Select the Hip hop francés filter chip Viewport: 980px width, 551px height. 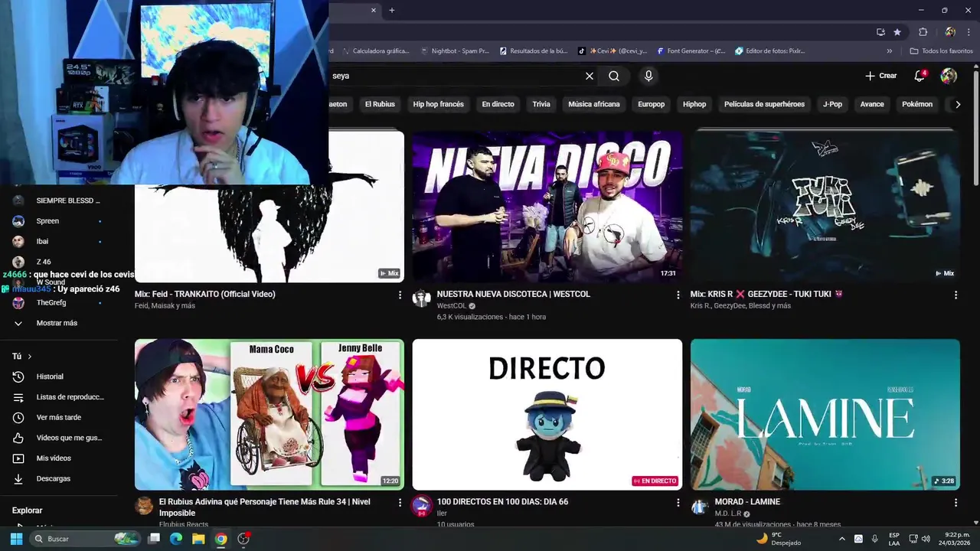pyautogui.click(x=439, y=104)
